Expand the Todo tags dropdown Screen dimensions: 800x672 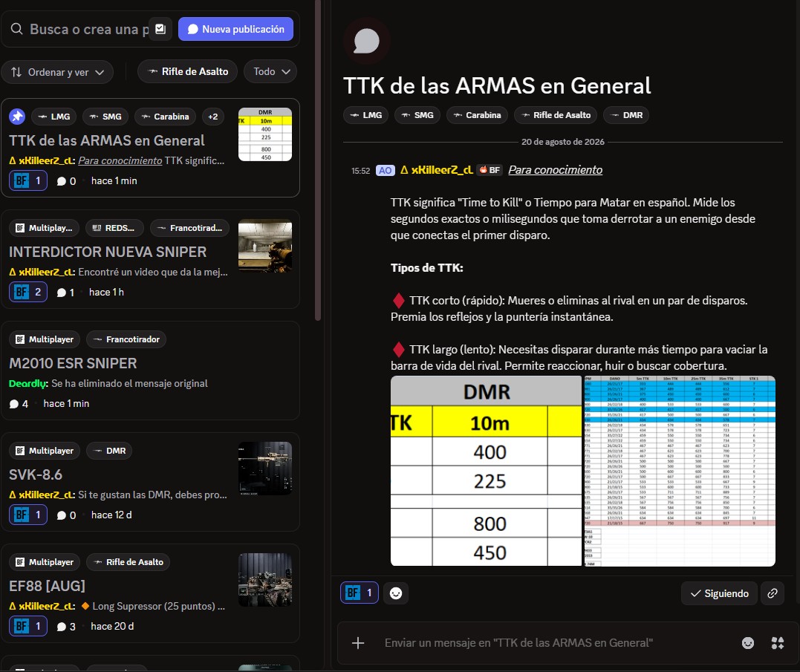[270, 72]
